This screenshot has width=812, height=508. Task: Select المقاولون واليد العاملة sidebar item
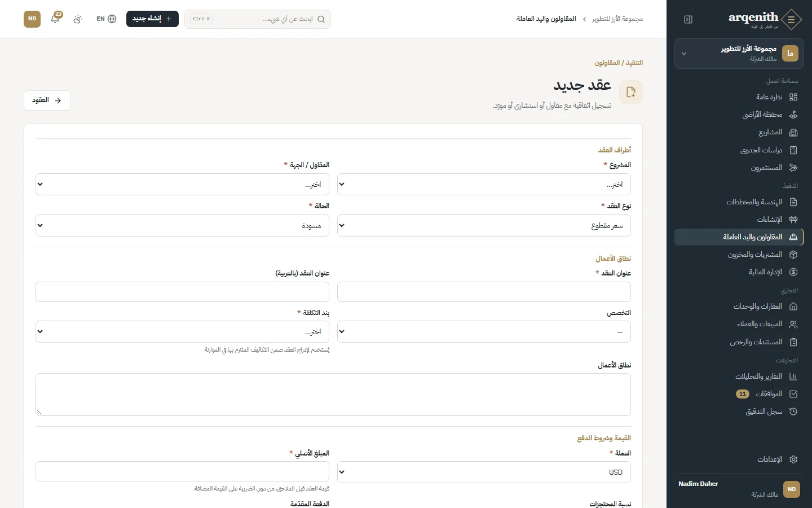click(x=739, y=237)
